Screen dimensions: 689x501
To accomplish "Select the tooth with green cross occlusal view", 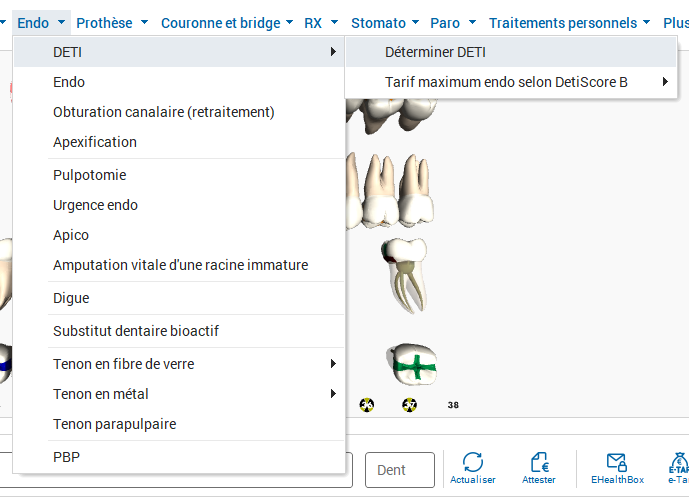I will pyautogui.click(x=412, y=364).
